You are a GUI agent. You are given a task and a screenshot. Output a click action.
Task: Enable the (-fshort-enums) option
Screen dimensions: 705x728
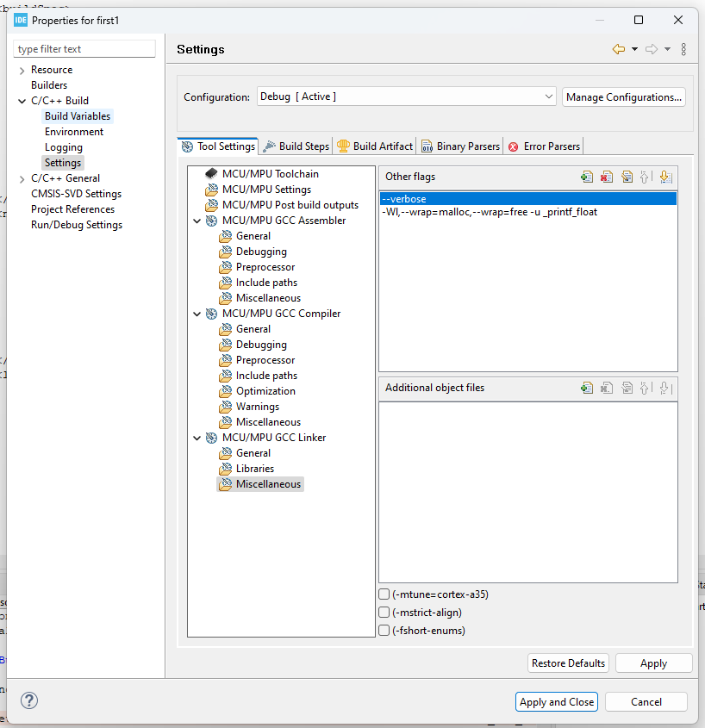[384, 630]
